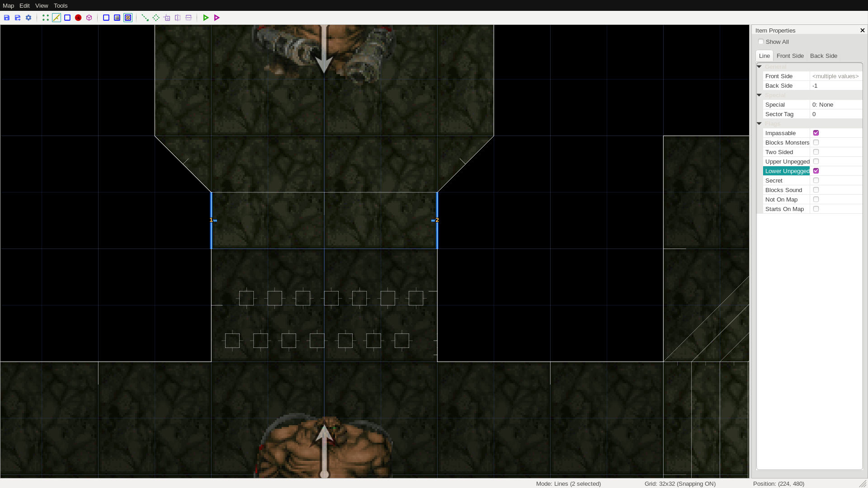The width and height of the screenshot is (868, 488).
Task: Uncheck the Lower Unpegged flag
Action: pos(816,171)
